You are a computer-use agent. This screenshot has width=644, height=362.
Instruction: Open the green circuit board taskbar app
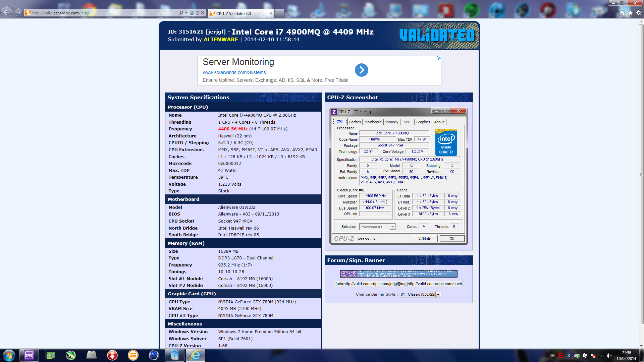click(x=50, y=355)
